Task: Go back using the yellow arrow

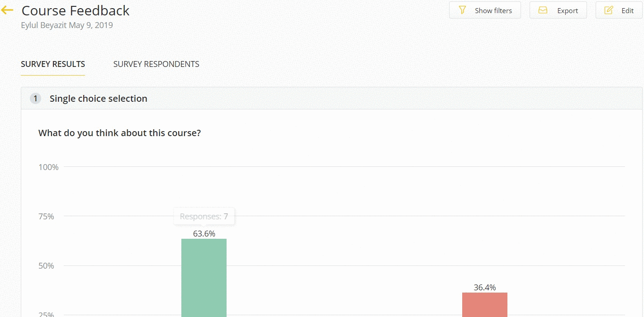Action: coord(7,10)
